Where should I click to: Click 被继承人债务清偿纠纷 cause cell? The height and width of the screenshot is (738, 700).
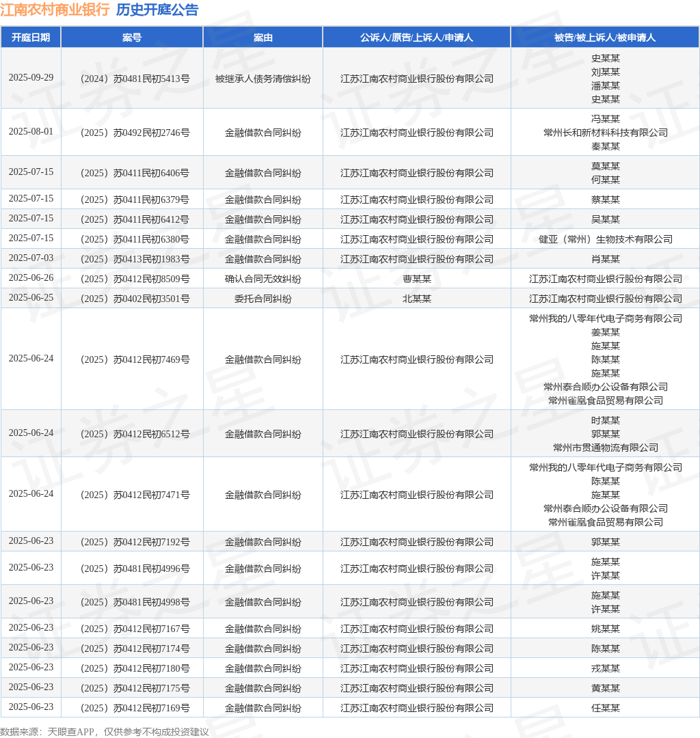(x=262, y=79)
